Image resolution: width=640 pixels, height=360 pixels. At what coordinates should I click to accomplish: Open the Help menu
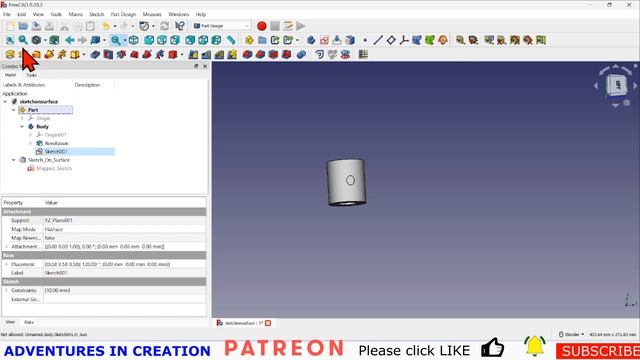(x=201, y=14)
